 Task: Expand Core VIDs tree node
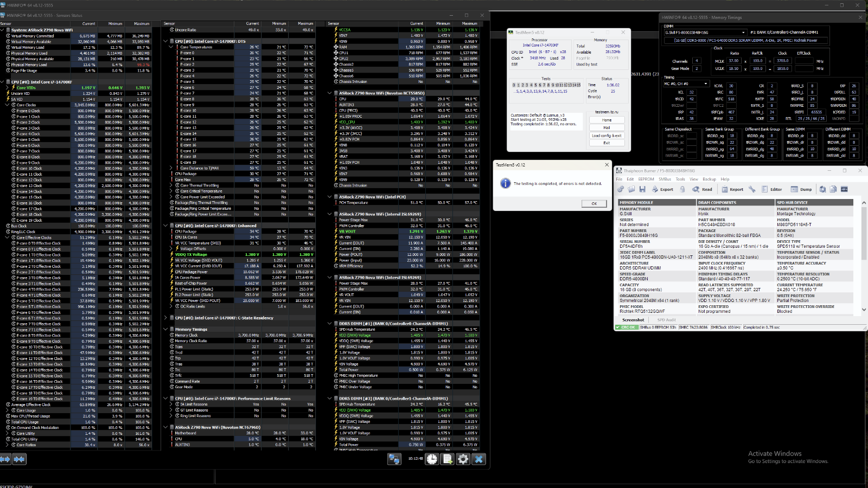tap(7, 87)
